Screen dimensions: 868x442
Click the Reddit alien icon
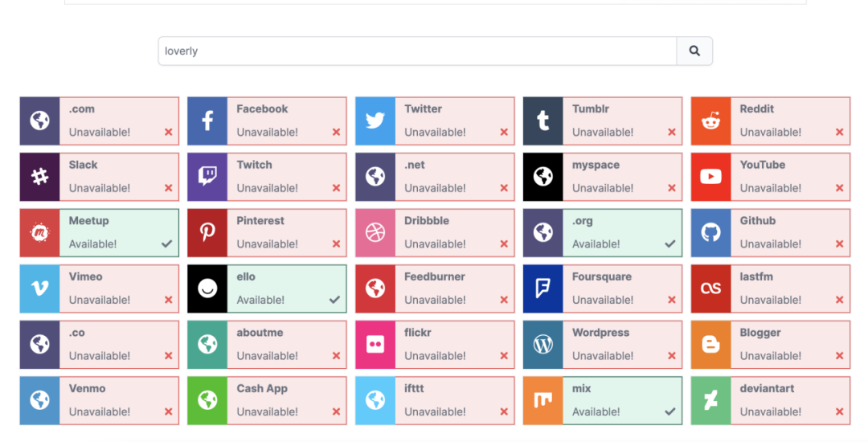point(710,121)
